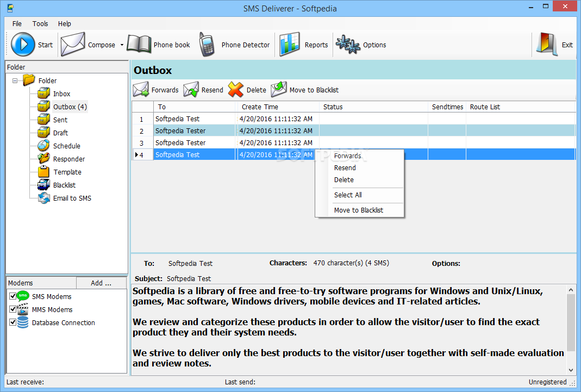The height and width of the screenshot is (392, 581).
Task: Open Reports bar chart icon
Action: [x=289, y=45]
